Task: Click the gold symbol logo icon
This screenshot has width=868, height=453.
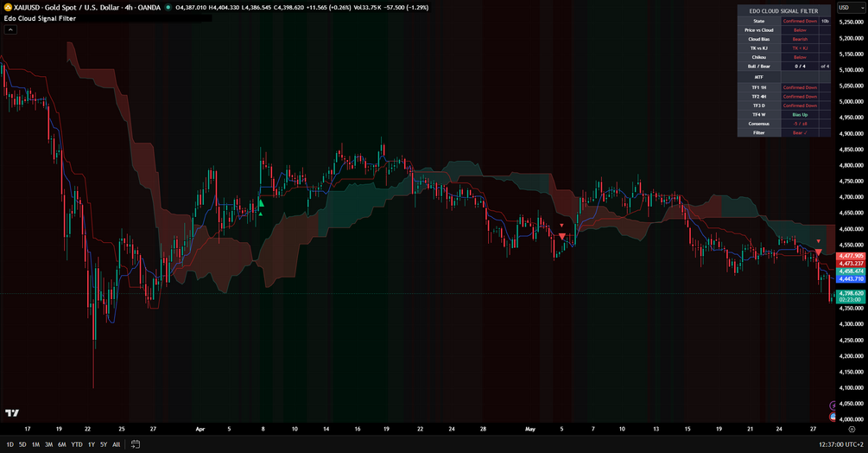Action: coord(8,8)
